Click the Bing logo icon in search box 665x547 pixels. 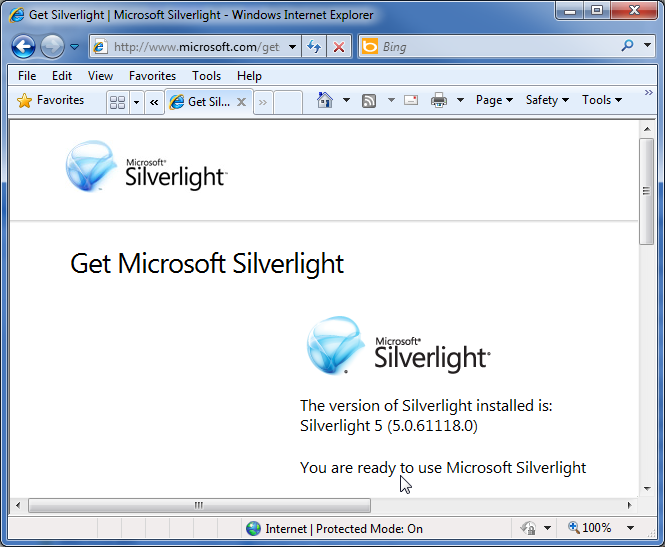(x=369, y=46)
